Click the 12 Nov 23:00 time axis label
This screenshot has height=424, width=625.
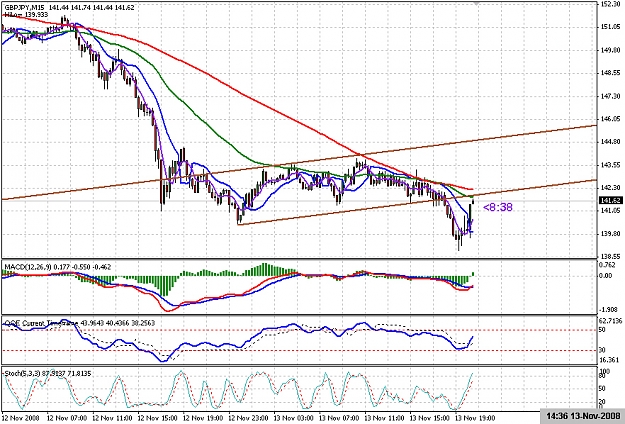[x=248, y=418]
